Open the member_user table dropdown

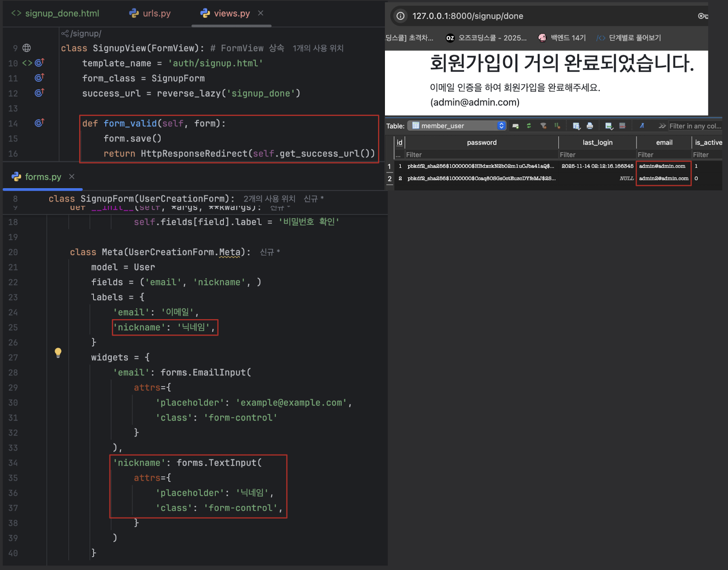click(x=457, y=126)
